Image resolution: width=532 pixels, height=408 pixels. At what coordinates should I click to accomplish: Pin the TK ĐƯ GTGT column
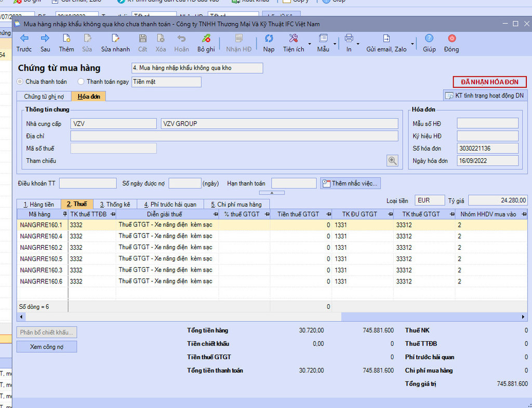click(391, 214)
